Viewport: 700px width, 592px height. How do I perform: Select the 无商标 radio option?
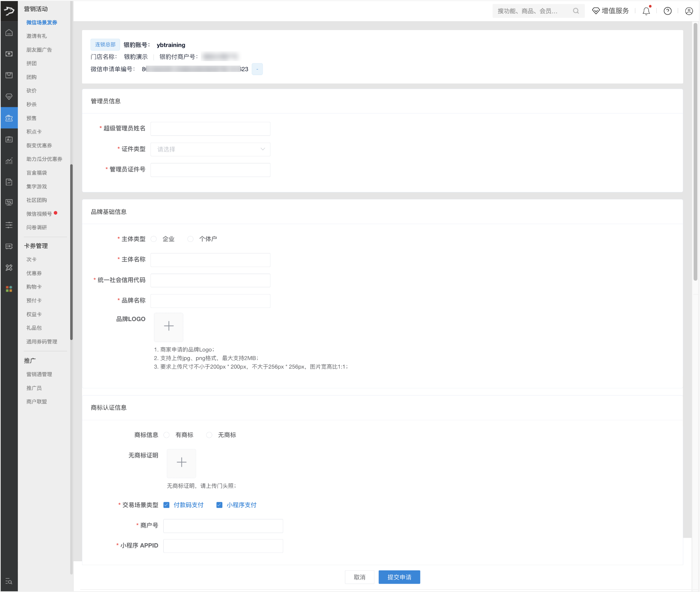click(x=209, y=435)
